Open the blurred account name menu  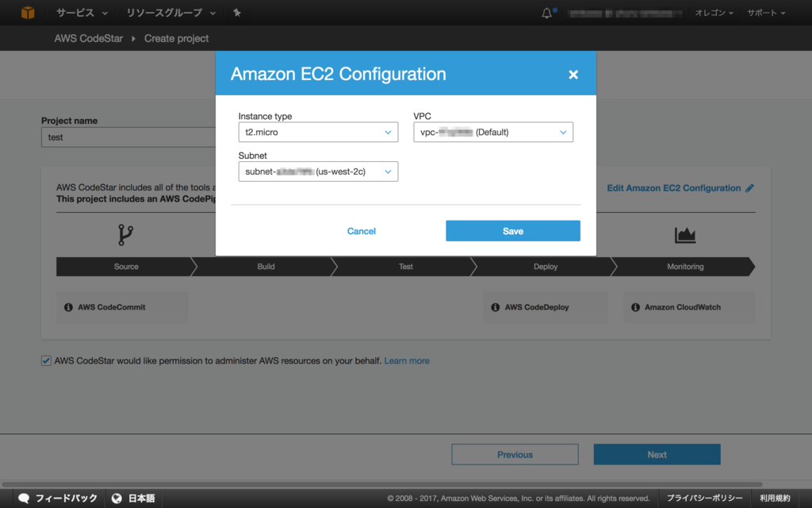click(x=625, y=13)
